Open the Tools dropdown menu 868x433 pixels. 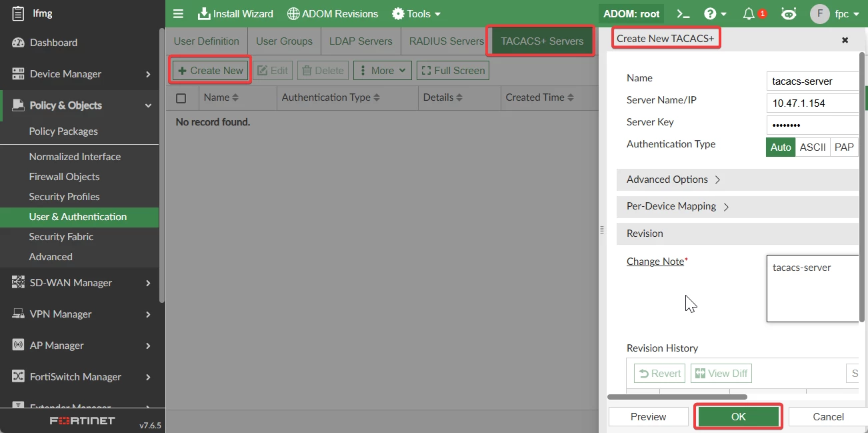point(416,13)
